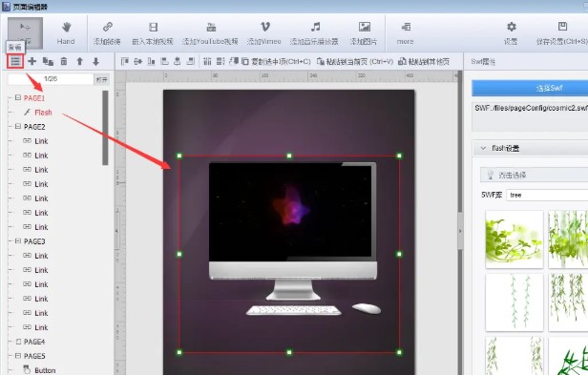Click the add link chain icon
588x375 pixels.
108,27
